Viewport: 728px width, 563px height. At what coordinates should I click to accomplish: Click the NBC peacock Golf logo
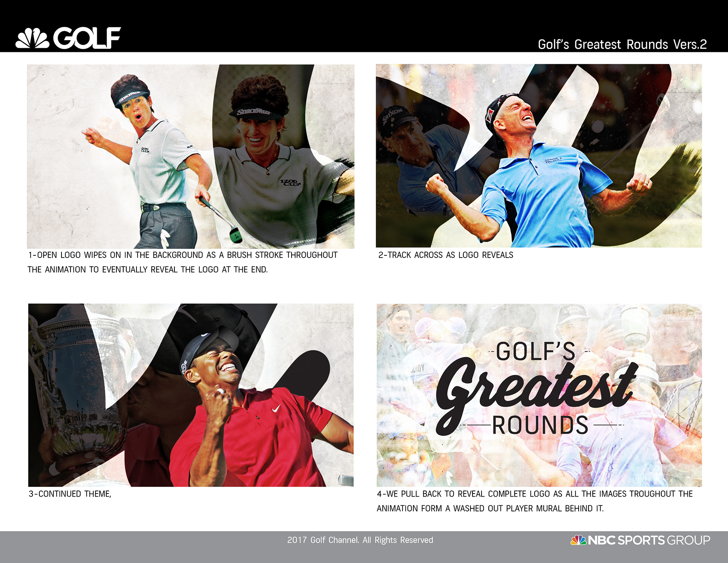pyautogui.click(x=68, y=38)
